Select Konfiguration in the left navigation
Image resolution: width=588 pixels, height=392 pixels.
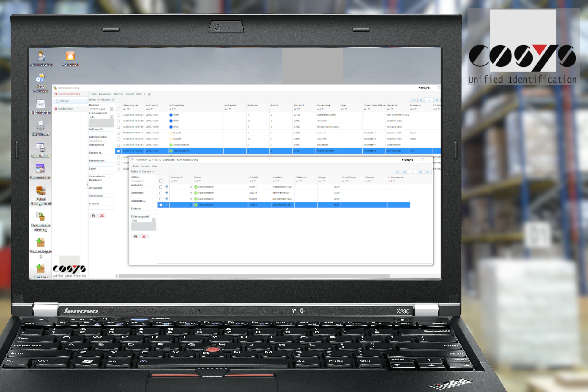click(66, 109)
